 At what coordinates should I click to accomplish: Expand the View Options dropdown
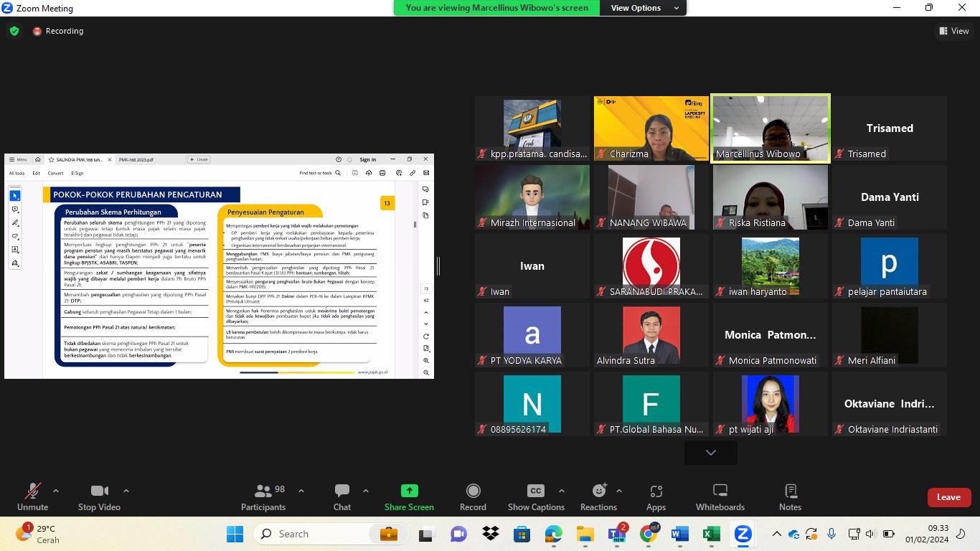pyautogui.click(x=644, y=8)
